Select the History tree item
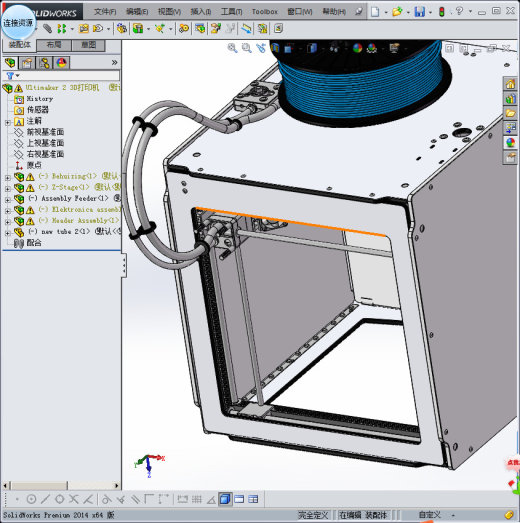The width and height of the screenshot is (520, 523). click(x=40, y=99)
